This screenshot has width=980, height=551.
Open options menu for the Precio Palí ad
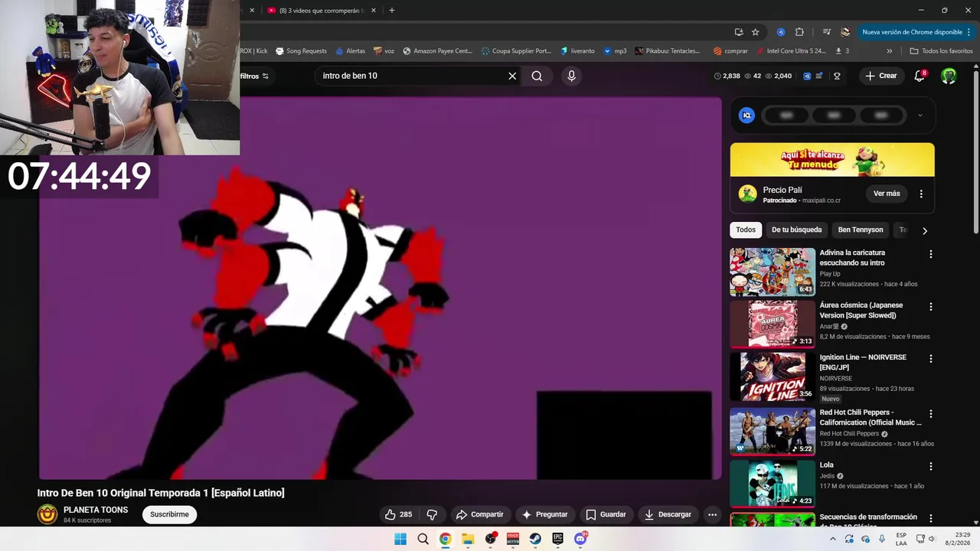click(x=921, y=194)
